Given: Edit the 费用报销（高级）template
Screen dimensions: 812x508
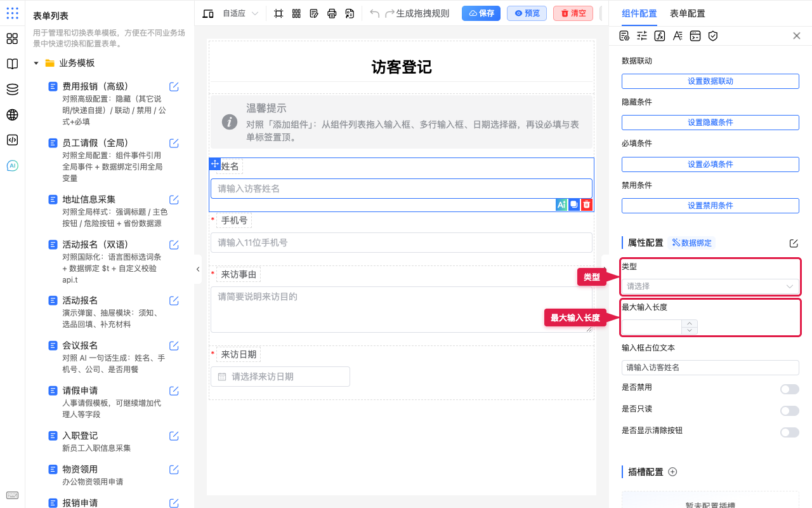Looking at the screenshot, I should (174, 87).
